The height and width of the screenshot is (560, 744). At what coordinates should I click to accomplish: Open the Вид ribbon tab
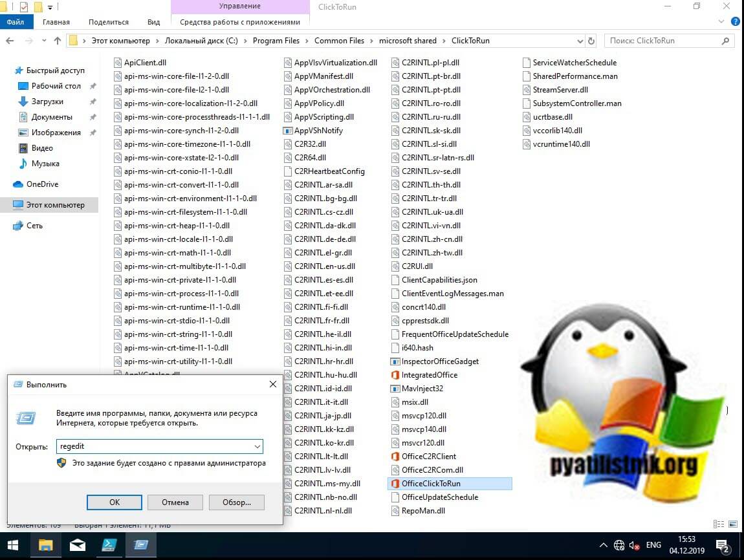[x=153, y=22]
